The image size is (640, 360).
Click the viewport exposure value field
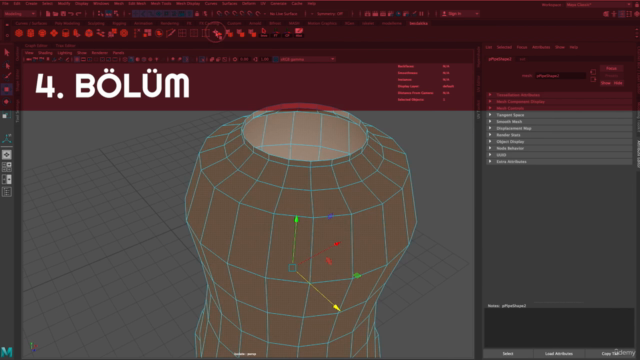click(244, 60)
